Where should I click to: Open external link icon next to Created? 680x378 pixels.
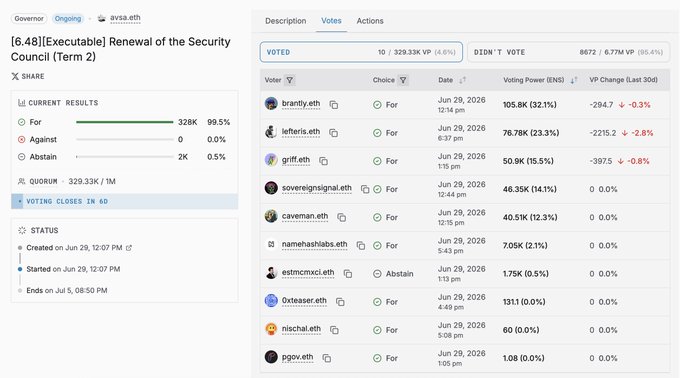tap(129, 248)
